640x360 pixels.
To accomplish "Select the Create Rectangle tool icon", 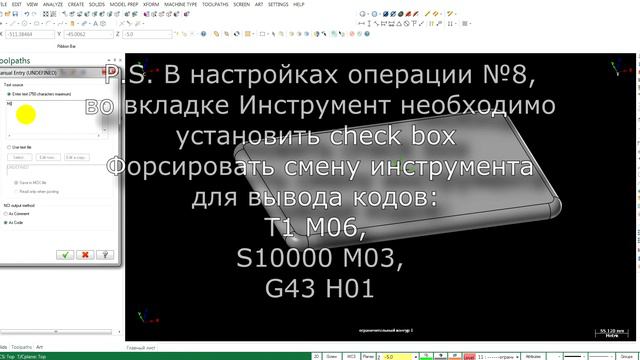I will (x=36, y=24).
